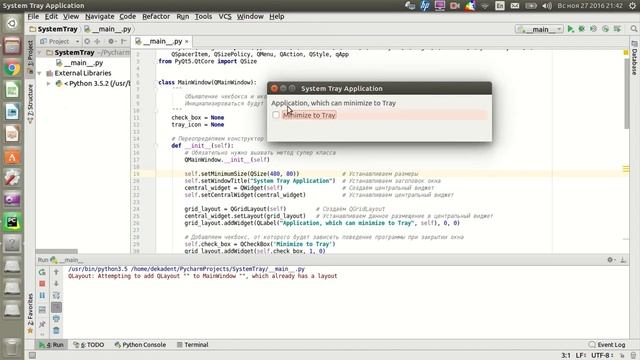The width and height of the screenshot is (640, 360).
Task: Collapse all icon in Project panel
Action: coord(98,41)
